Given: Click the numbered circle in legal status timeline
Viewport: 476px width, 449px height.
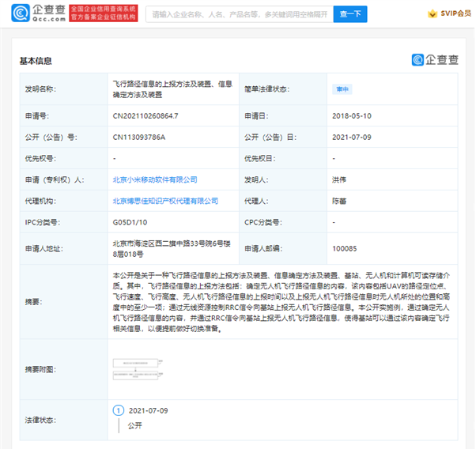Looking at the screenshot, I should [119, 411].
